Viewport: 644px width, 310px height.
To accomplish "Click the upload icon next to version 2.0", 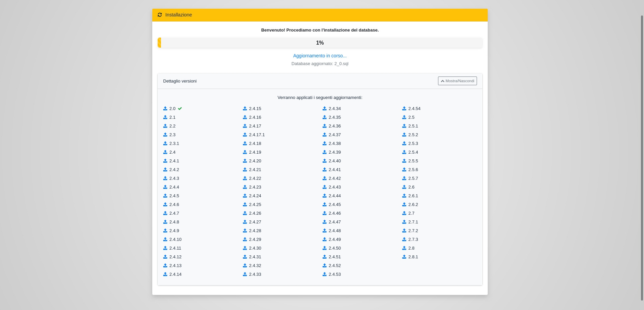I will point(165,109).
